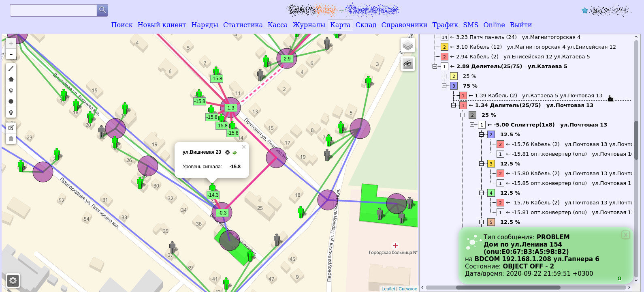Select the house marker tool
Screen dimensions: 644x292
tap(11, 79)
